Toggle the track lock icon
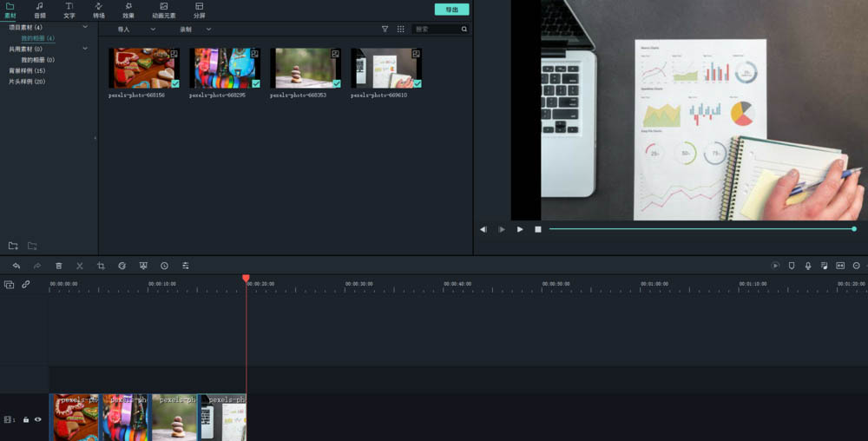868x441 pixels. pos(25,419)
